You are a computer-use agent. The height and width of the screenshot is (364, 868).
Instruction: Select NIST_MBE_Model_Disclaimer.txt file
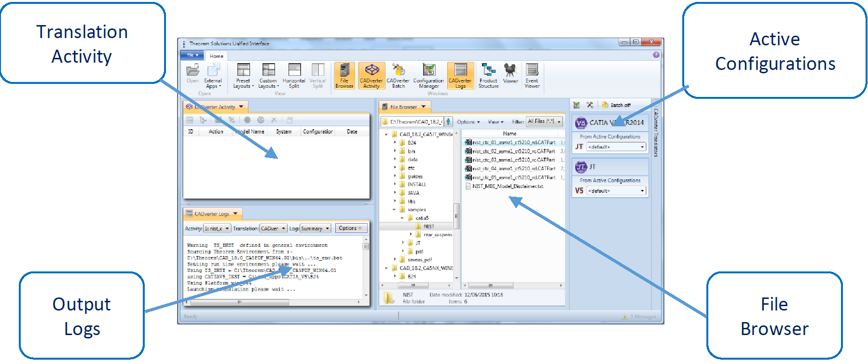point(504,186)
